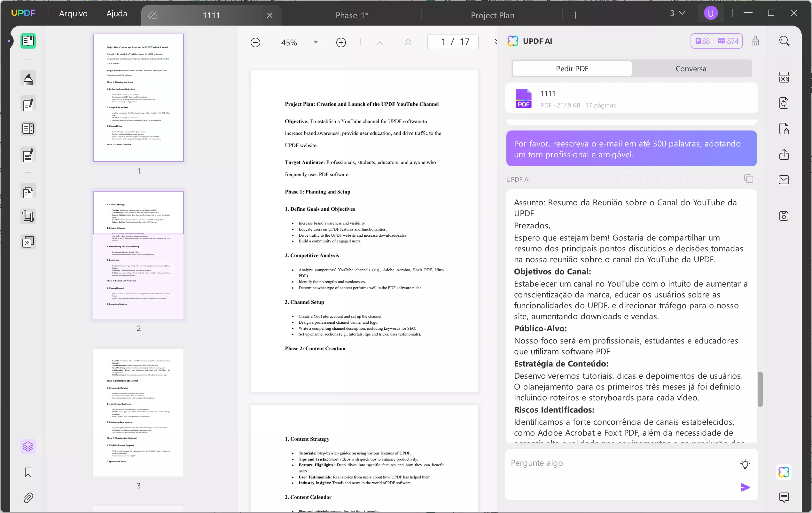812x513 pixels.
Task: Select page 2 thumbnail in the sidebar
Action: point(138,255)
